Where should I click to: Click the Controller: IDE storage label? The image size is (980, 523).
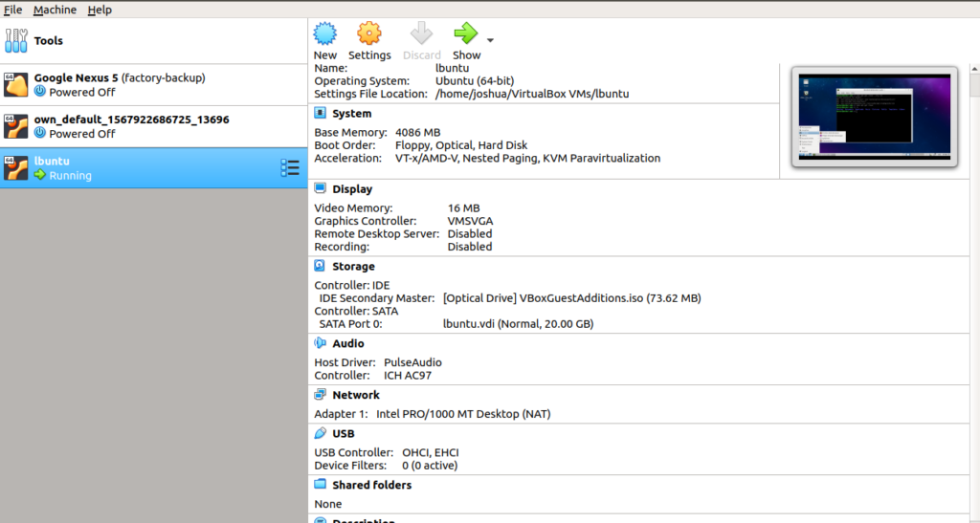click(352, 285)
